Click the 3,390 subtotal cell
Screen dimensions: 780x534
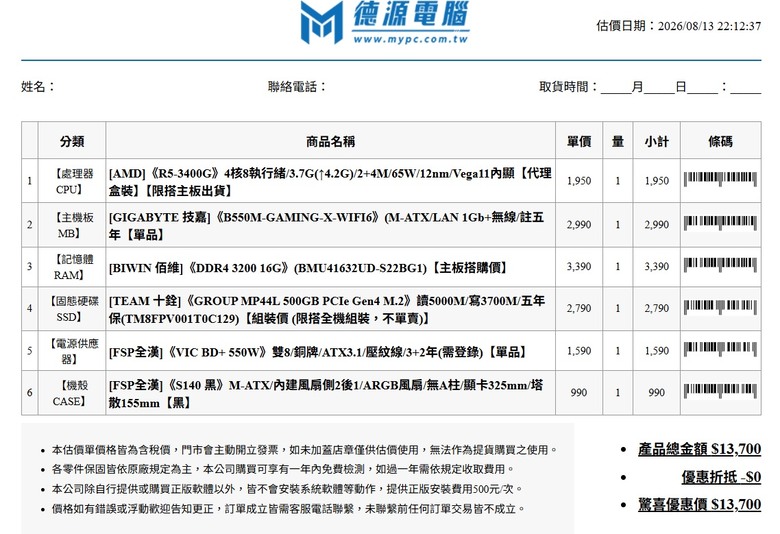click(x=657, y=266)
